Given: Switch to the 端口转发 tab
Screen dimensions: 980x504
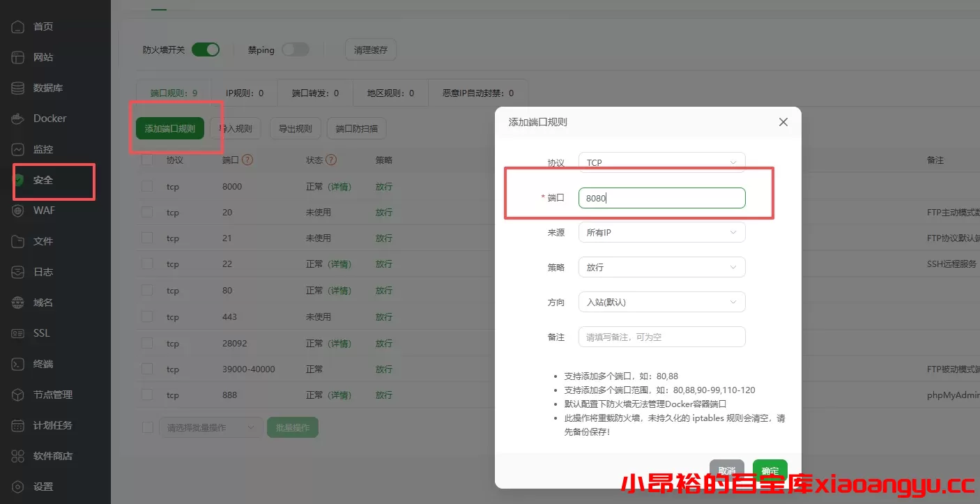Looking at the screenshot, I should click(x=314, y=92).
